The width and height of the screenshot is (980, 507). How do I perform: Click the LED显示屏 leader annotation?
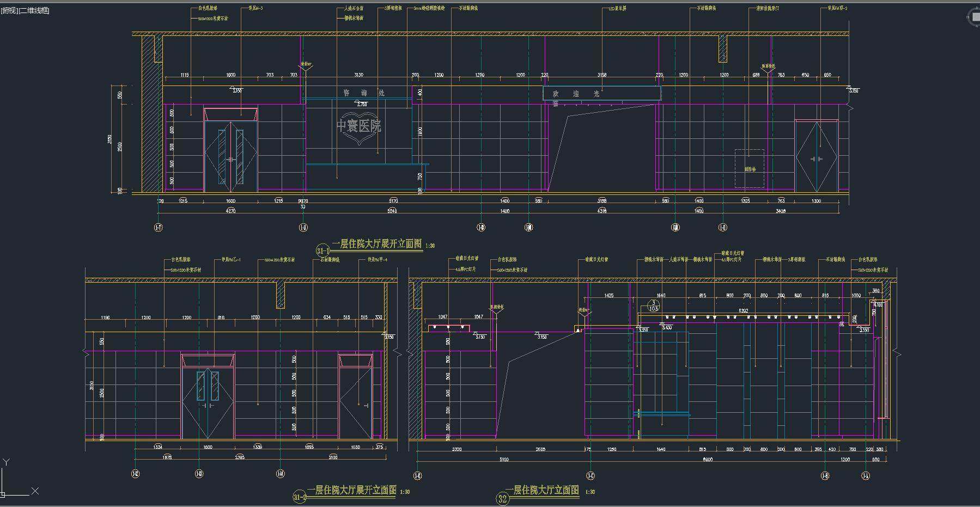(x=617, y=9)
